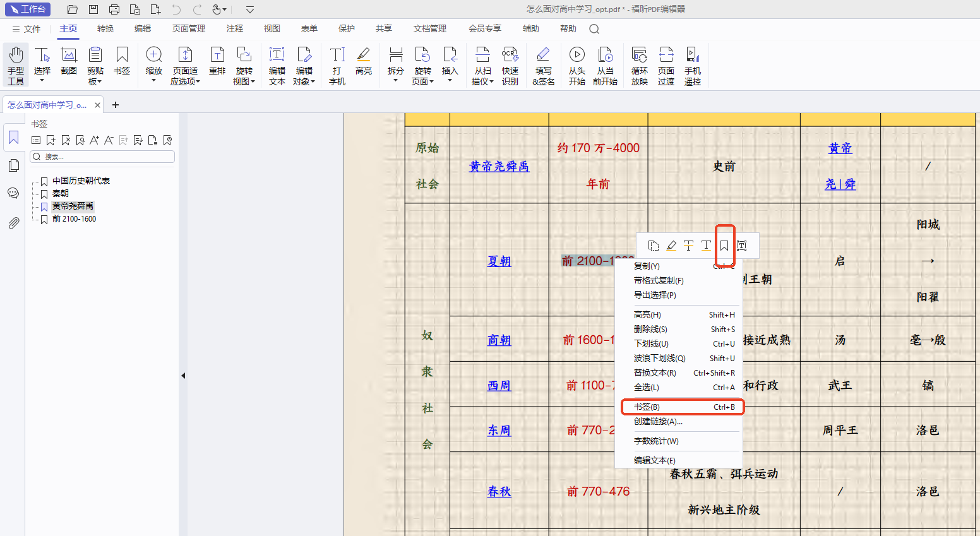Click the print icon in quick access bar
980x536 pixels.
114,9
